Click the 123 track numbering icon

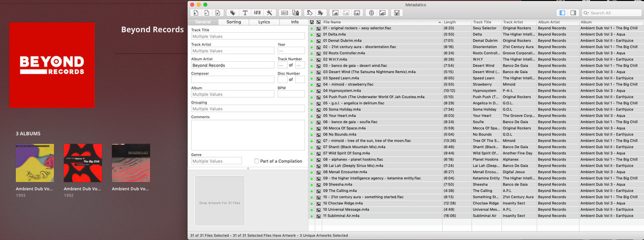(257, 13)
